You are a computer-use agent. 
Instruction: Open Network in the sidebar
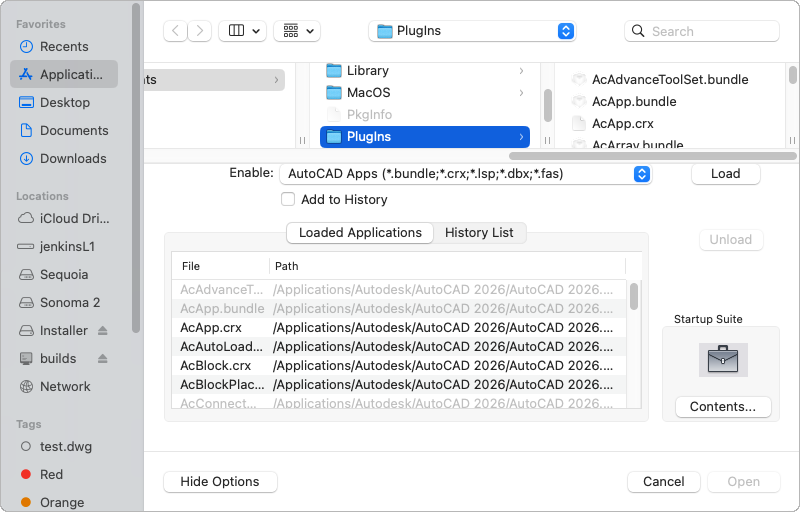click(65, 387)
